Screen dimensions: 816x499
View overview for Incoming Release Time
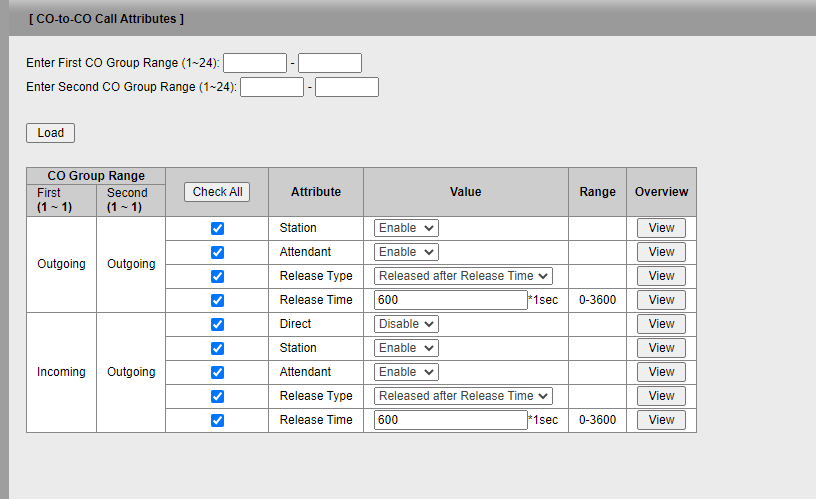point(661,420)
